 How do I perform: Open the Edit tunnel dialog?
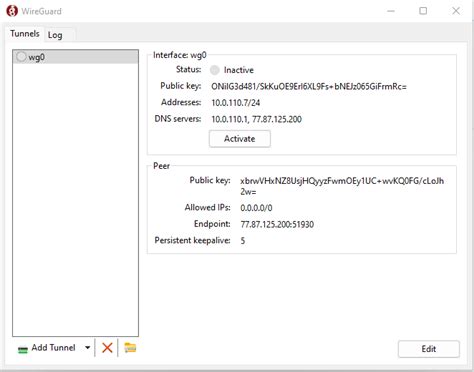429,349
